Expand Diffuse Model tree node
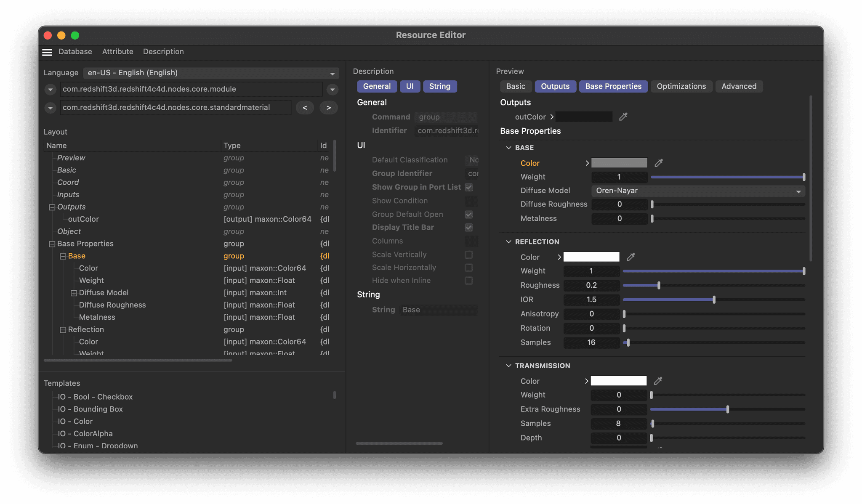862x504 pixels. pyautogui.click(x=74, y=293)
